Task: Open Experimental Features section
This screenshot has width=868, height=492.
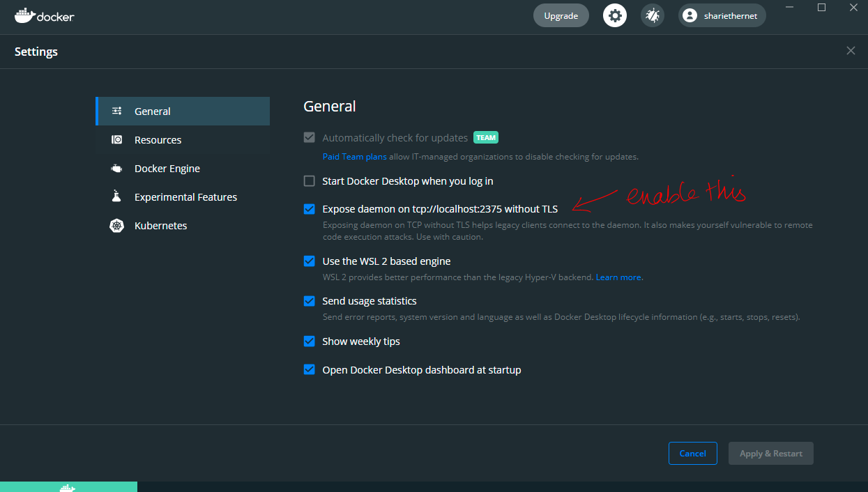Action: click(183, 197)
